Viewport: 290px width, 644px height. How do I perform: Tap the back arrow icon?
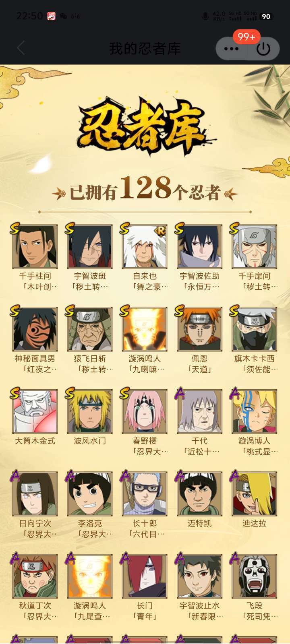21,48
